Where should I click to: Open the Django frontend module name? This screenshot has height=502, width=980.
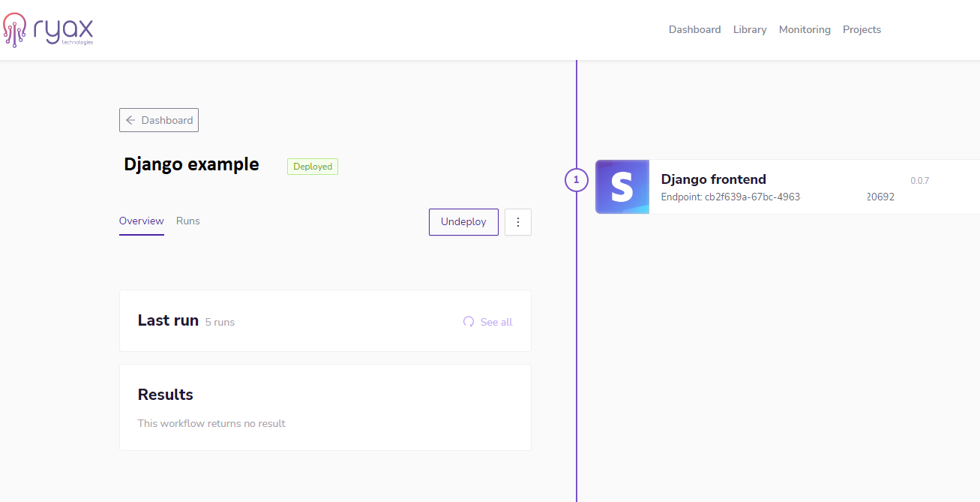click(x=713, y=179)
